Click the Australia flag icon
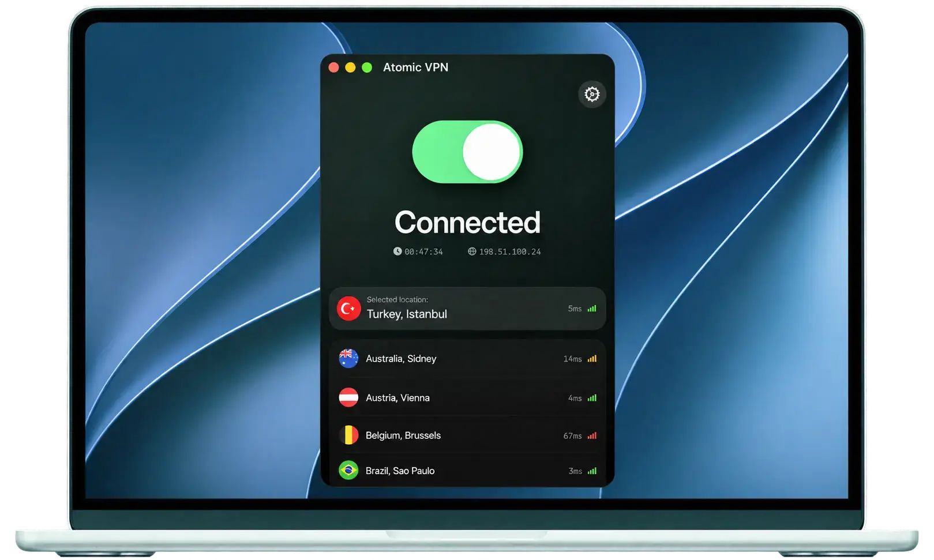Image resolution: width=934 pixels, height=560 pixels. (348, 358)
